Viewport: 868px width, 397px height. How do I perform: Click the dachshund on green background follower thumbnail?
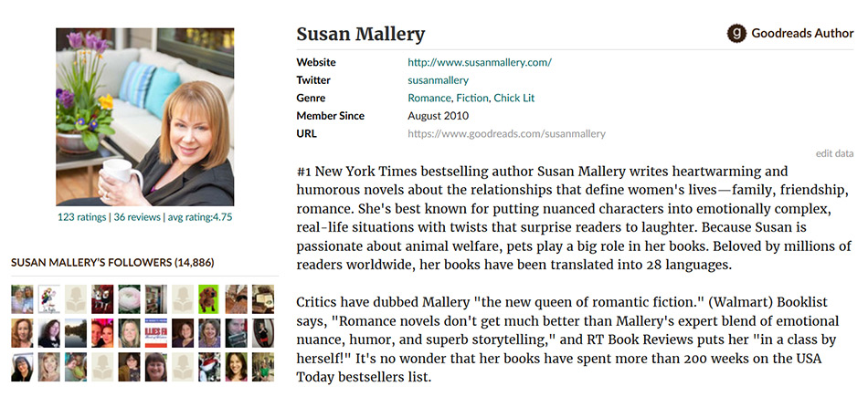[x=209, y=298]
